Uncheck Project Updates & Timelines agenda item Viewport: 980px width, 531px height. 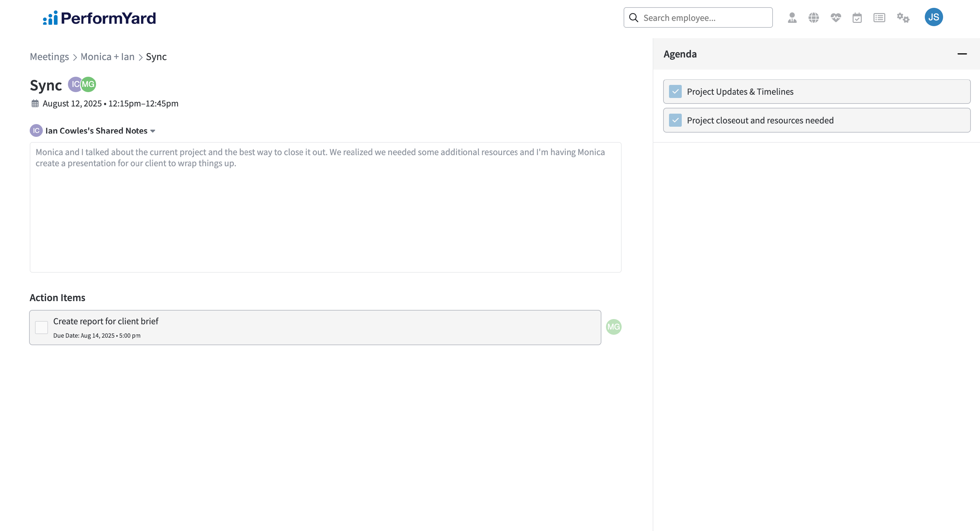tap(675, 92)
